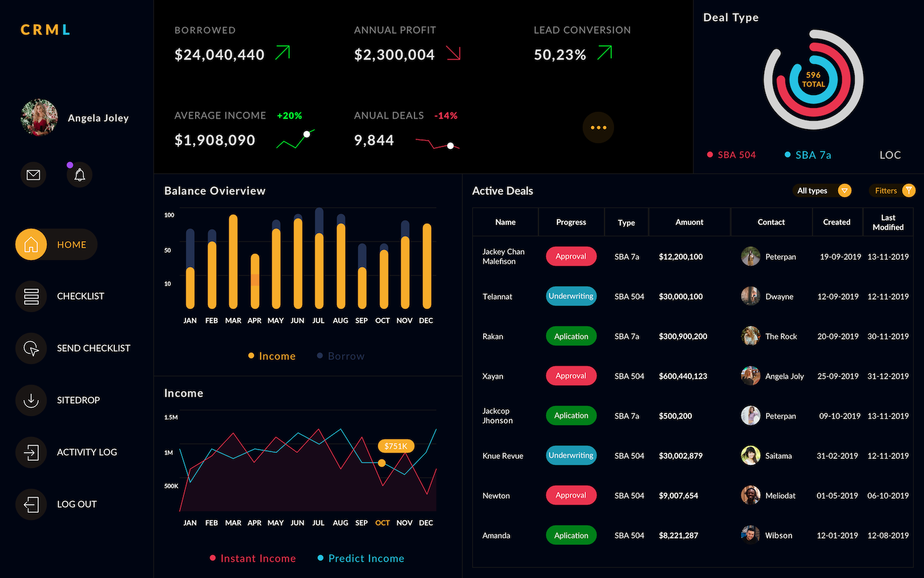
Task: Click the Approval badge for Jackey Chan Malefison
Action: coord(571,256)
